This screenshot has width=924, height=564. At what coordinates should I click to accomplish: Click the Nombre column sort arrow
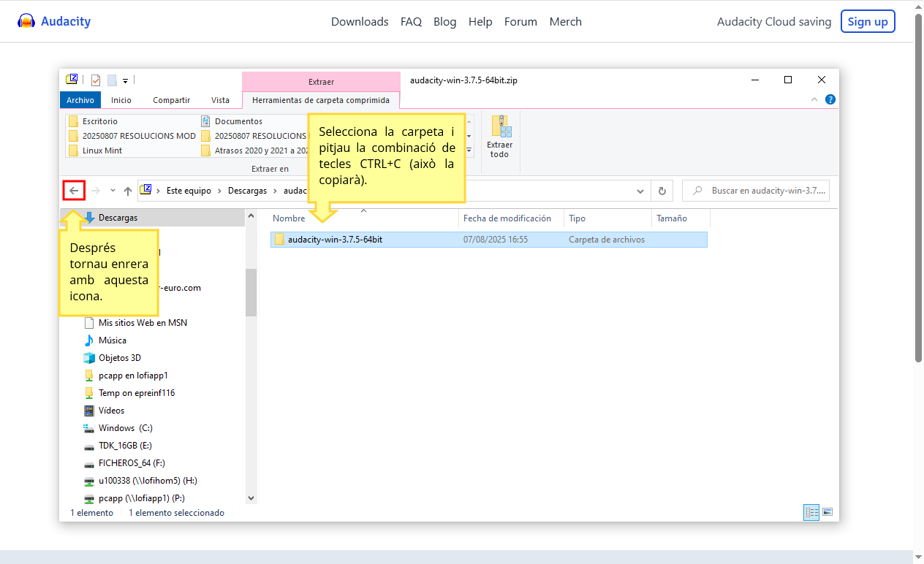[363, 211]
